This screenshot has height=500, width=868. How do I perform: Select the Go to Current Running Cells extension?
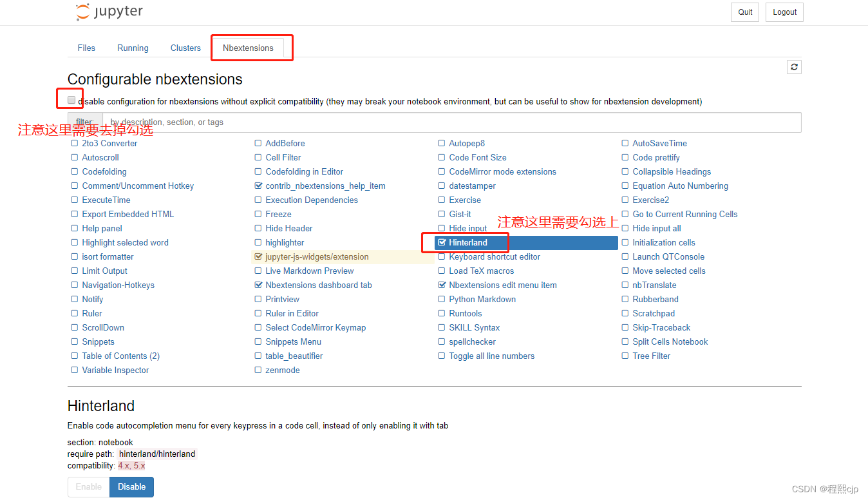[x=685, y=214]
